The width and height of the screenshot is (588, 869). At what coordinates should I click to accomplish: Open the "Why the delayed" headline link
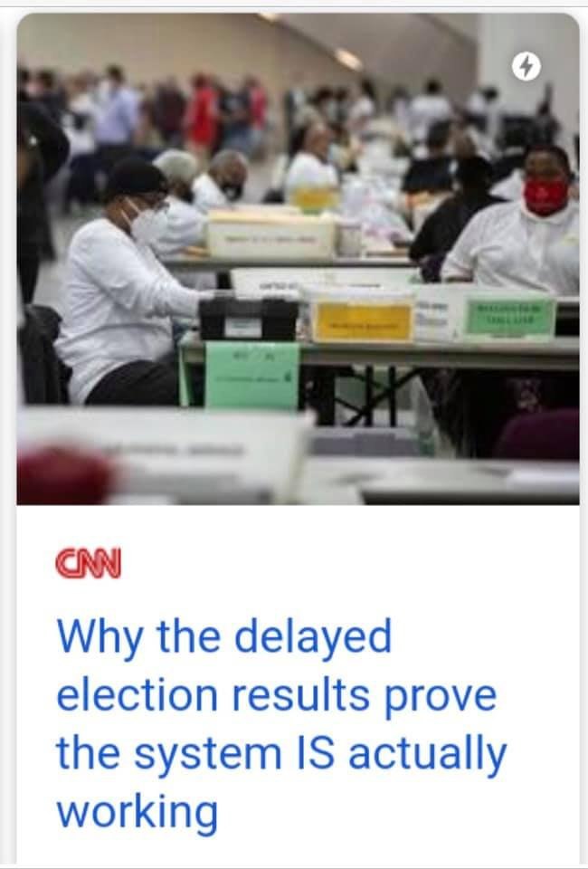pos(224,638)
